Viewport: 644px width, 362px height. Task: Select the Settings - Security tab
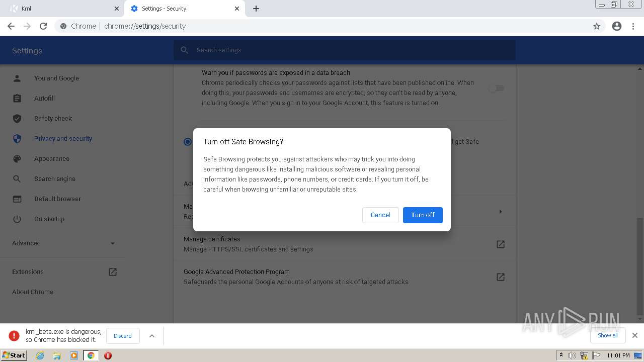184,9
